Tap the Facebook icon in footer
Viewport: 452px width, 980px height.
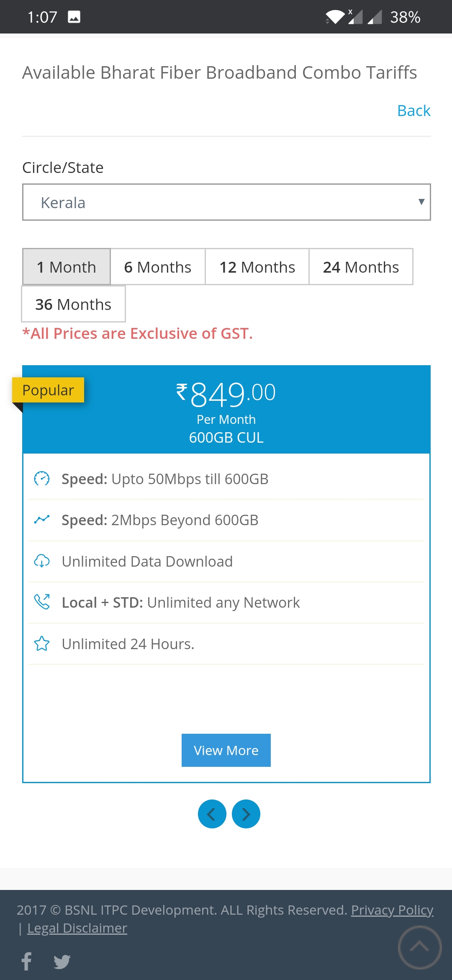[27, 961]
